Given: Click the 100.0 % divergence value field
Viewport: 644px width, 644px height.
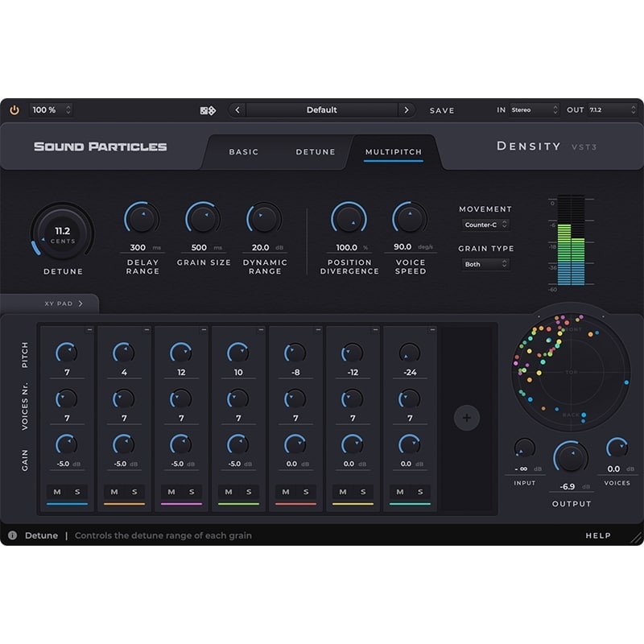Looking at the screenshot, I should 349,248.
